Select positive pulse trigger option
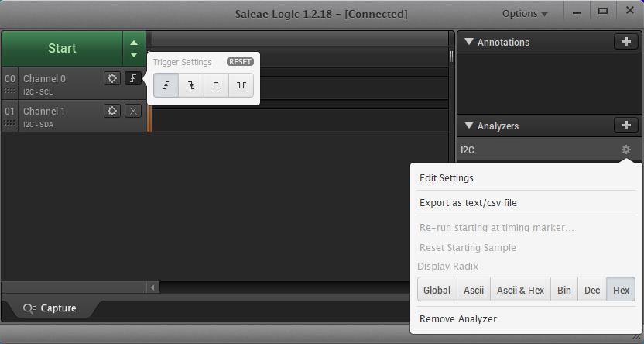This screenshot has height=344, width=644. (x=216, y=85)
